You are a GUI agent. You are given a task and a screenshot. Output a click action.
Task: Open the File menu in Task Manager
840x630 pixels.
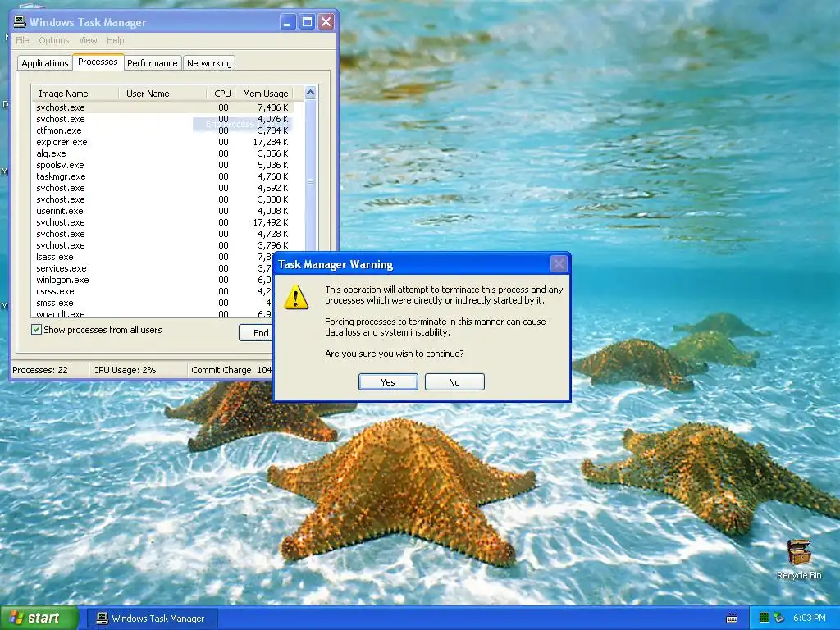tap(22, 40)
